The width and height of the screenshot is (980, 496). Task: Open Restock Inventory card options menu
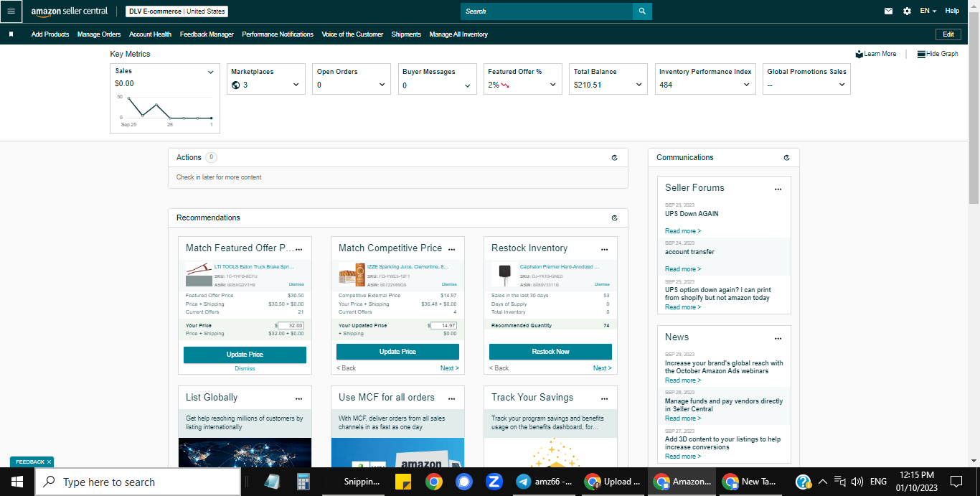[x=605, y=249]
